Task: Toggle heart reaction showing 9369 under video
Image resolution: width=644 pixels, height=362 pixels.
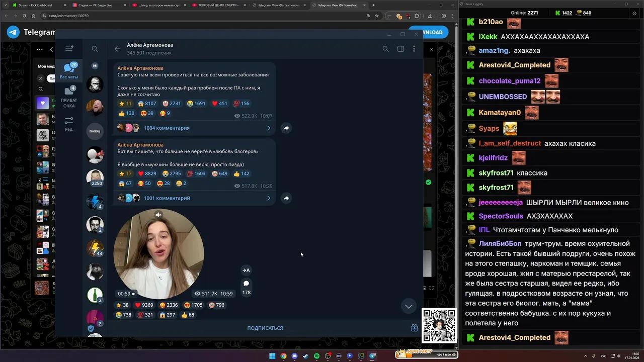Action: pyautogui.click(x=144, y=305)
